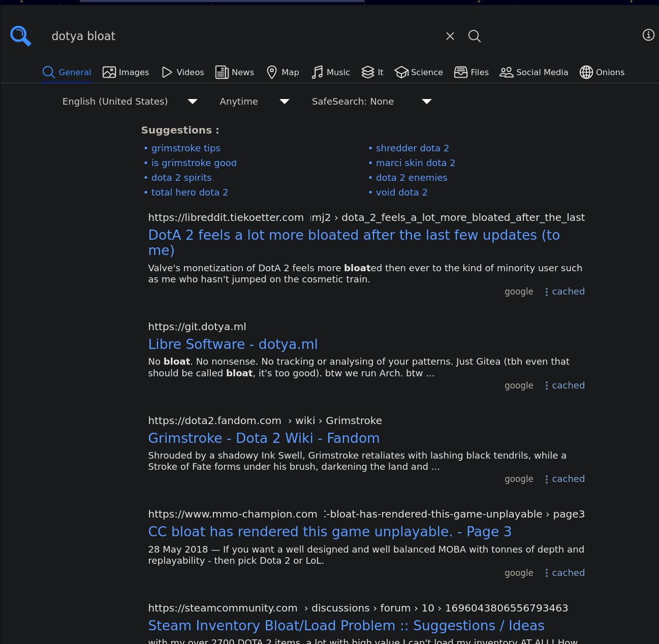
Task: Open the News category
Action: tap(234, 72)
